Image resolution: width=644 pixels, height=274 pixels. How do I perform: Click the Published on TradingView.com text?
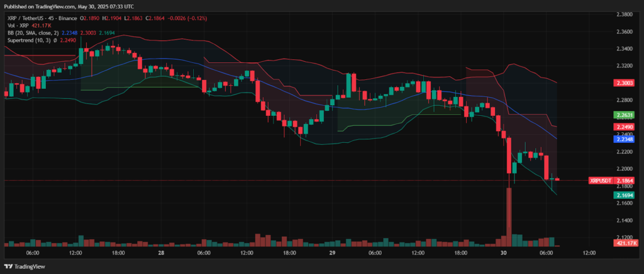point(38,6)
